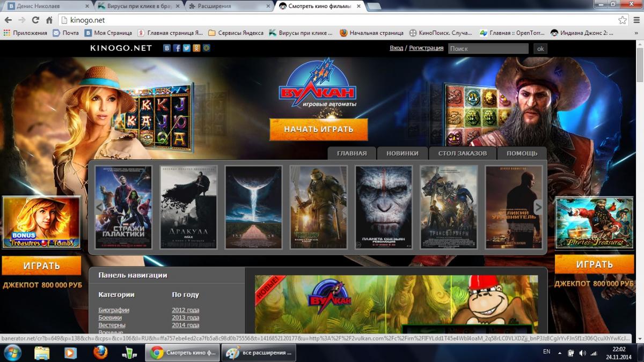Open a new browser tab

[374, 6]
